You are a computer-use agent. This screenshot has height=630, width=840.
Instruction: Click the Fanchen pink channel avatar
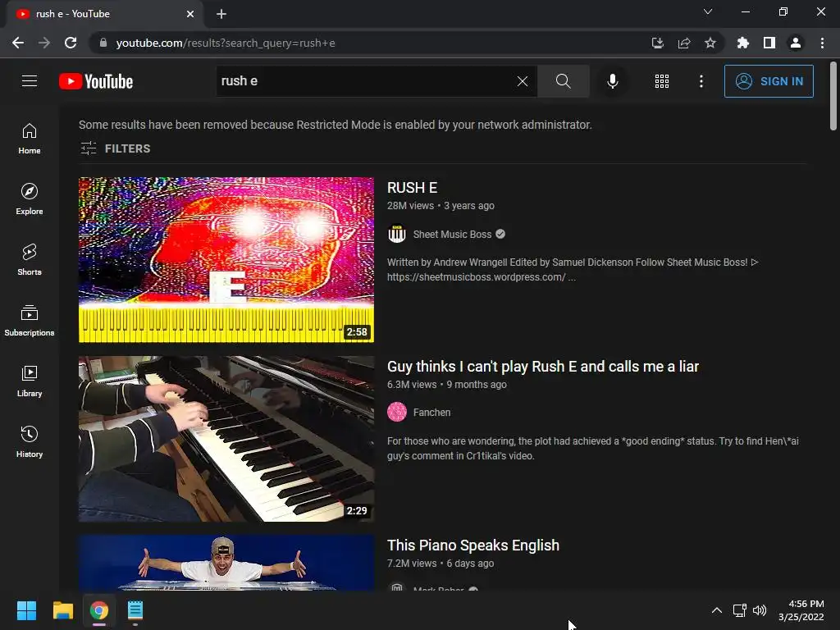pyautogui.click(x=397, y=412)
